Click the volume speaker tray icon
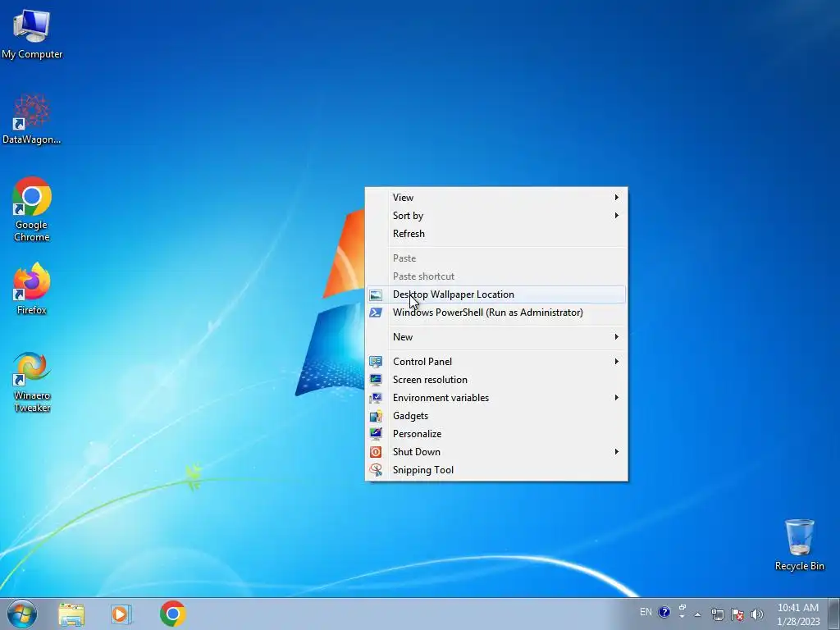 pos(756,614)
